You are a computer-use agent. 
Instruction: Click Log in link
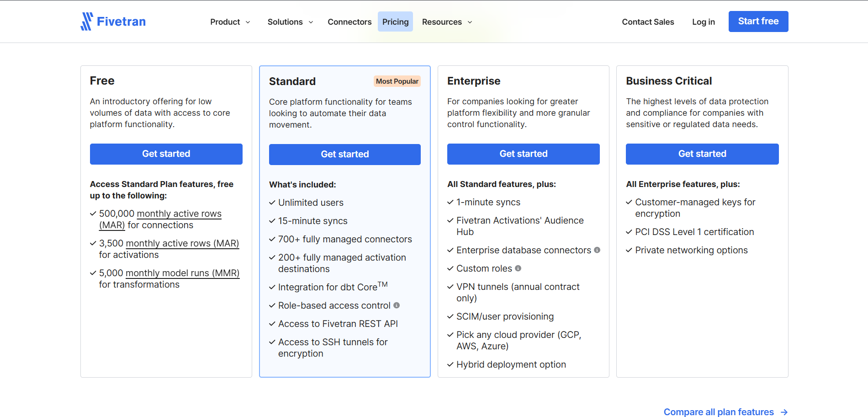pos(704,22)
